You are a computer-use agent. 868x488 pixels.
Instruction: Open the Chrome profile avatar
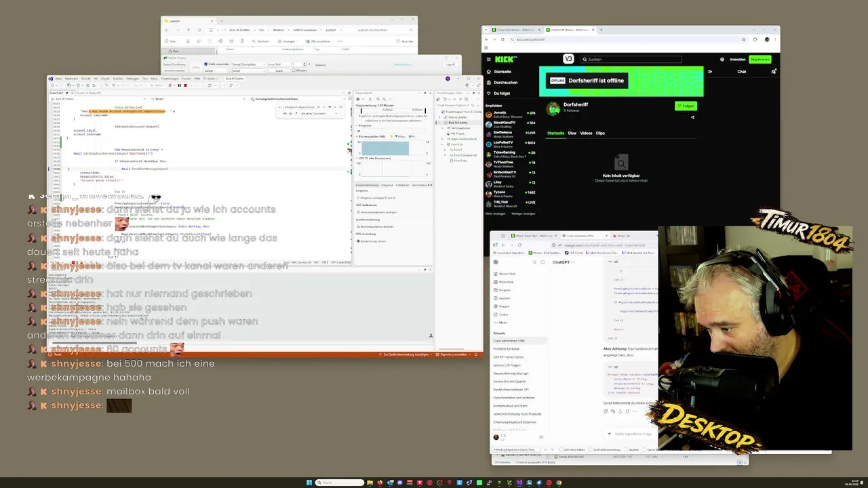point(767,39)
